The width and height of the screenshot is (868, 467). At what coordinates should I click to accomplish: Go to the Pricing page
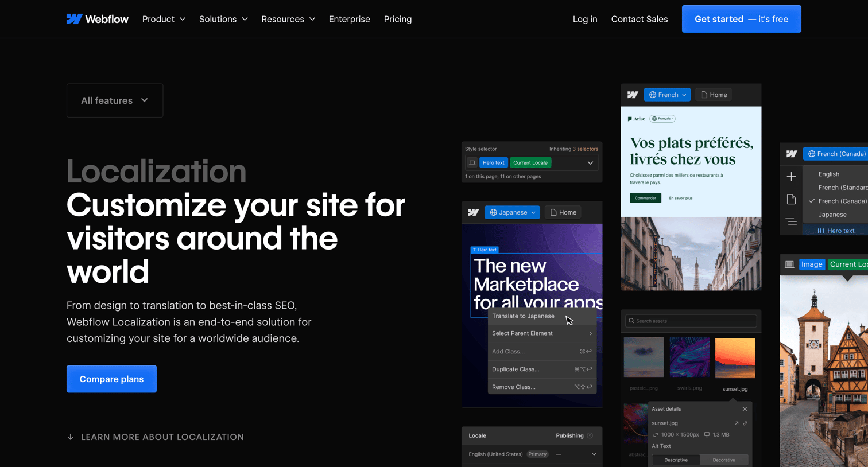point(397,19)
